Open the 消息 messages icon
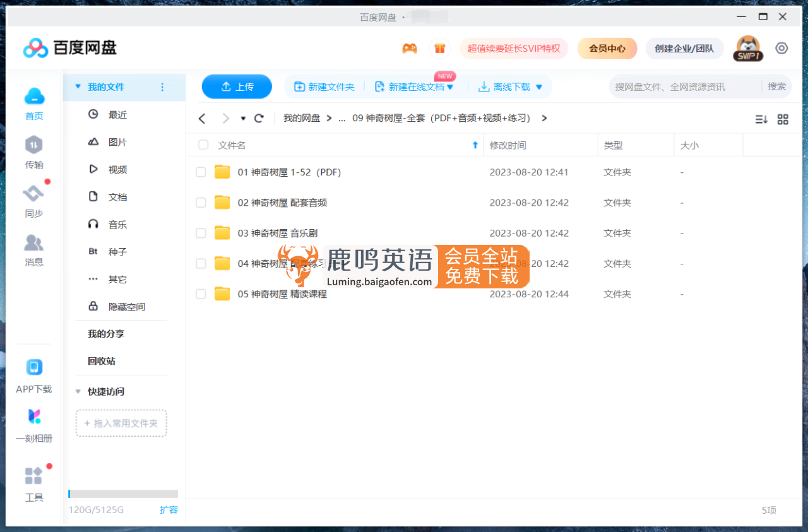This screenshot has width=808, height=532. point(34,242)
